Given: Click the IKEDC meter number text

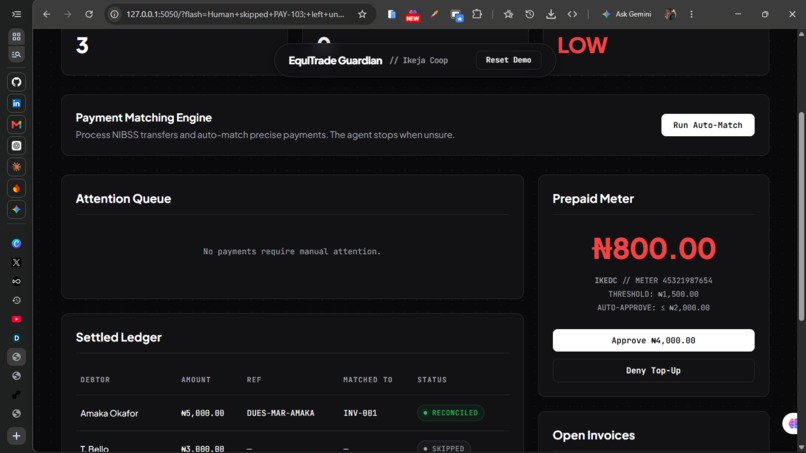Looking at the screenshot, I should pos(653,280).
